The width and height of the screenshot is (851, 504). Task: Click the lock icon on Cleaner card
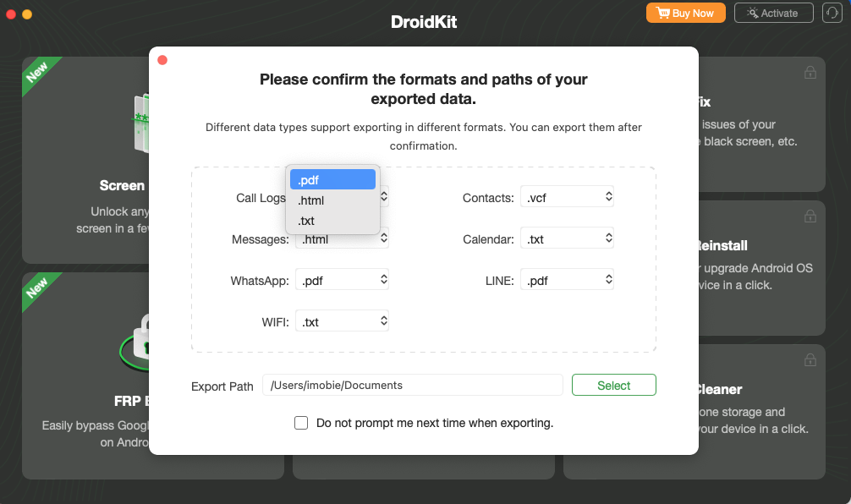(810, 359)
